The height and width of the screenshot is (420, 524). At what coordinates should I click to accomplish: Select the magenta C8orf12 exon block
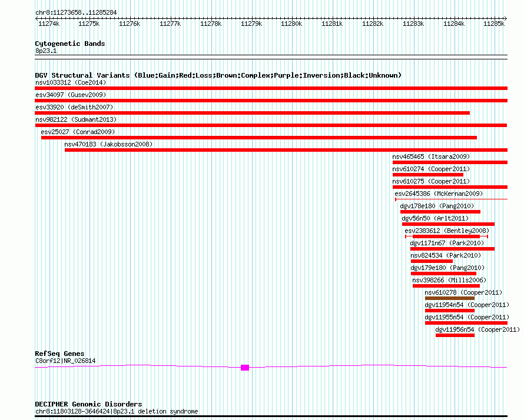click(245, 368)
